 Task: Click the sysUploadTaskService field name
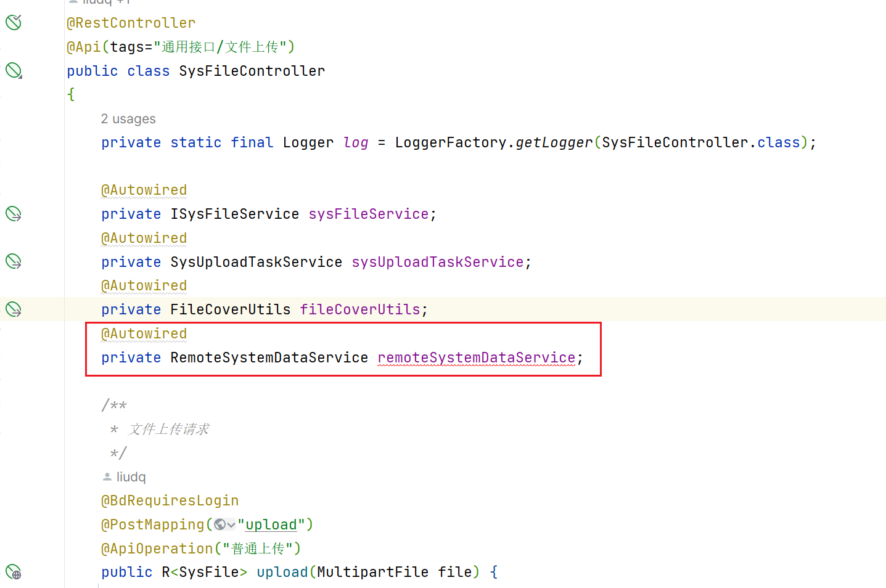pos(438,262)
